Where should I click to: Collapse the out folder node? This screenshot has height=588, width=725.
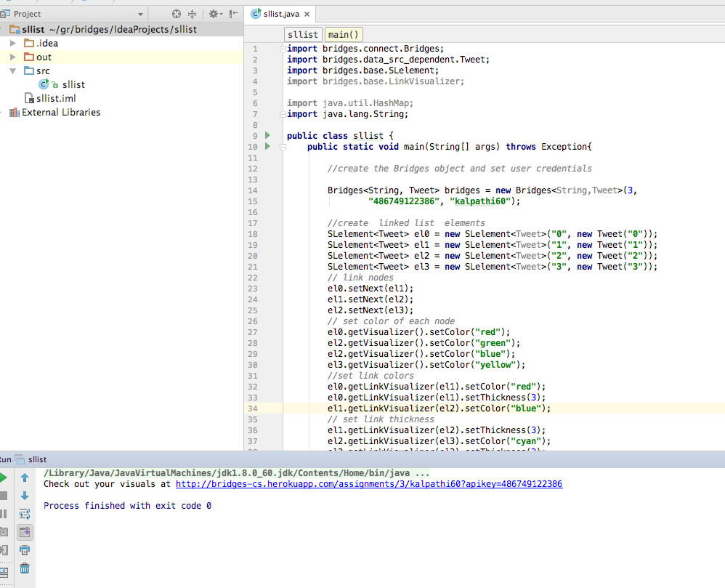click(x=12, y=57)
